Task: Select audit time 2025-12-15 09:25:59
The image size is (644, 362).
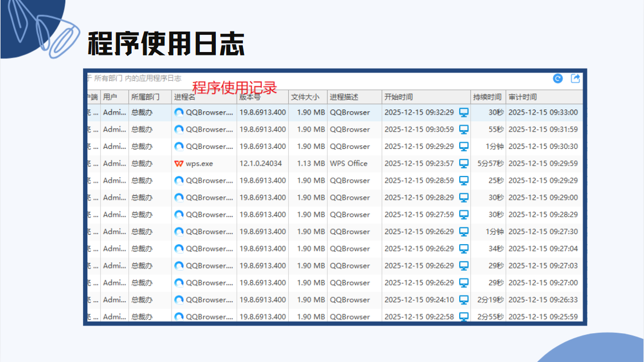Action: (543, 317)
